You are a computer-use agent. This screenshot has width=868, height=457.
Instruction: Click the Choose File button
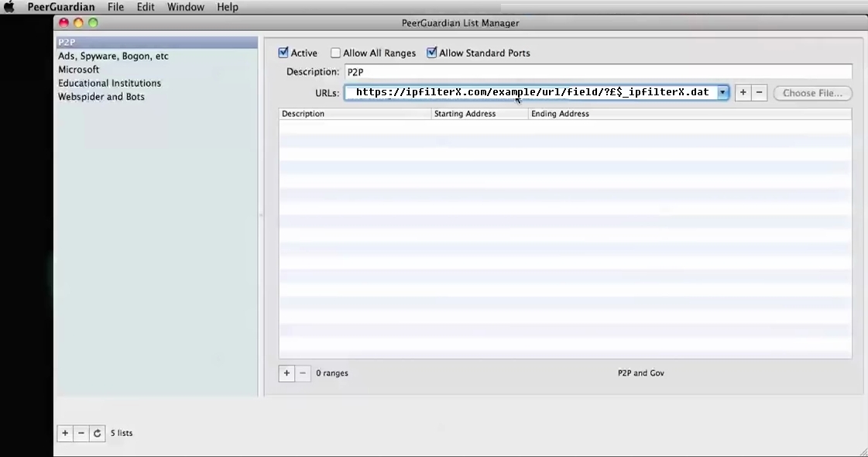pyautogui.click(x=813, y=93)
